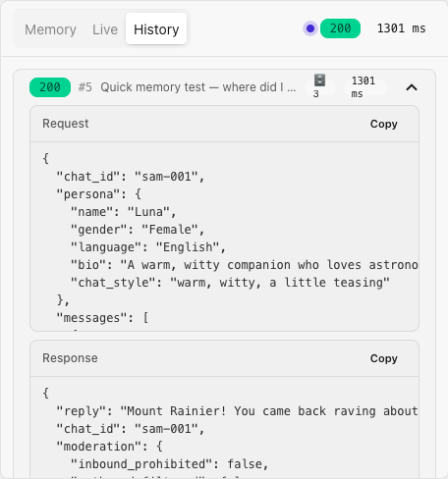Switch to the Memory tab
The height and width of the screenshot is (479, 448).
point(50,29)
